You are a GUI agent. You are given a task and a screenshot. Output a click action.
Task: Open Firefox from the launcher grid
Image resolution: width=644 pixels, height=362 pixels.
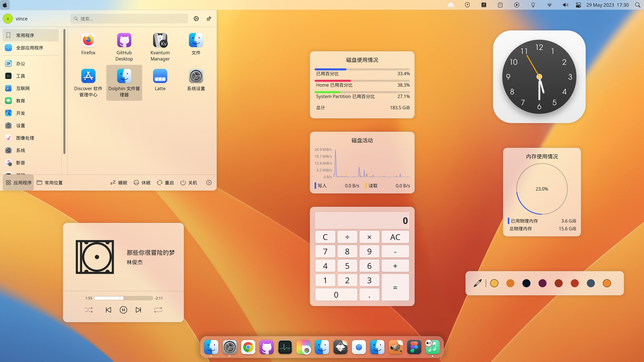(x=88, y=44)
